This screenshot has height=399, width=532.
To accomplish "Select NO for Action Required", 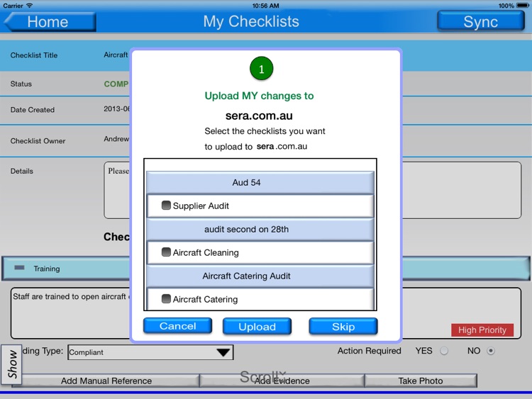I will coord(491,351).
